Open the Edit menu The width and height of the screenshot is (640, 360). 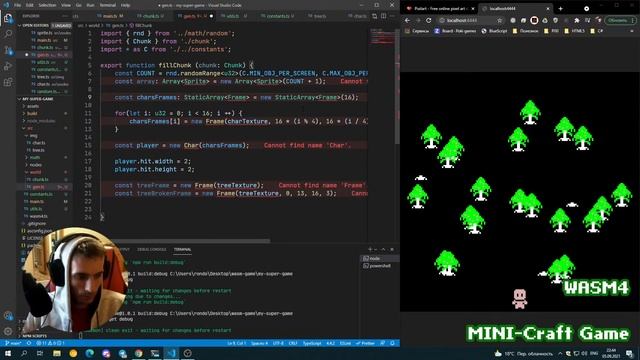pos(29,5)
